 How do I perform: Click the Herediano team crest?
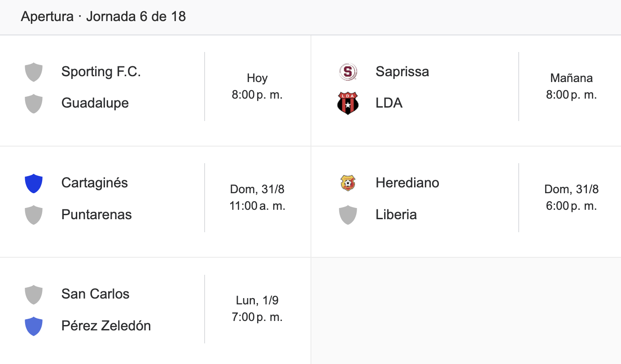pos(348,183)
